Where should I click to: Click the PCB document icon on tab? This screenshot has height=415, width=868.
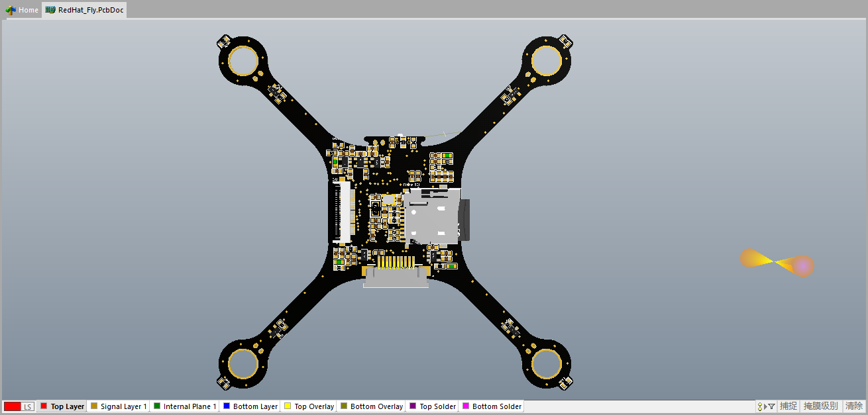click(50, 10)
